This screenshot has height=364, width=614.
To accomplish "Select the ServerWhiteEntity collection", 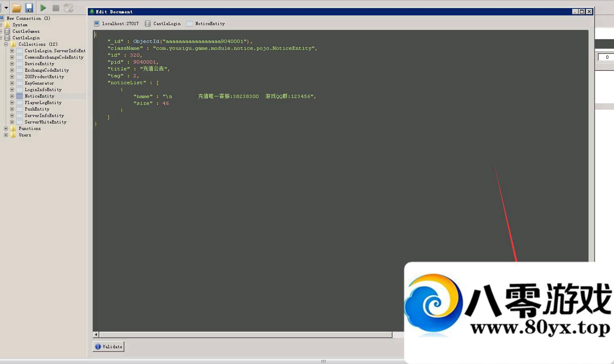I will (45, 122).
